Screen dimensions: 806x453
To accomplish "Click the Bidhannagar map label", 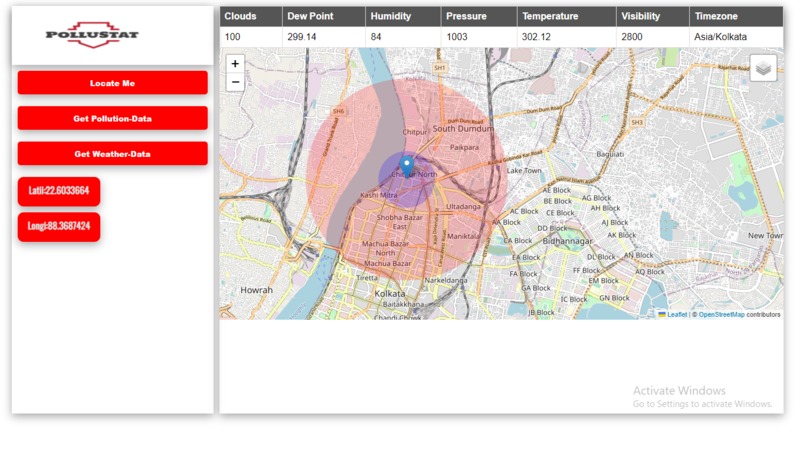I will pos(567,241).
